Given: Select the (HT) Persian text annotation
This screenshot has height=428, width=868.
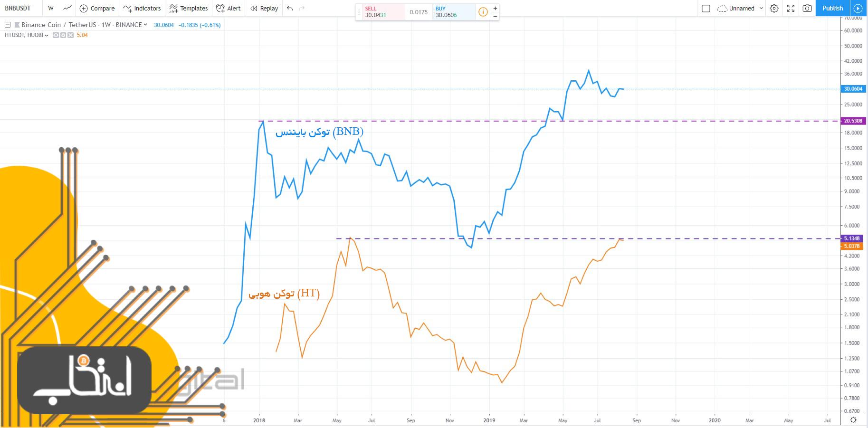Looking at the screenshot, I should click(284, 293).
